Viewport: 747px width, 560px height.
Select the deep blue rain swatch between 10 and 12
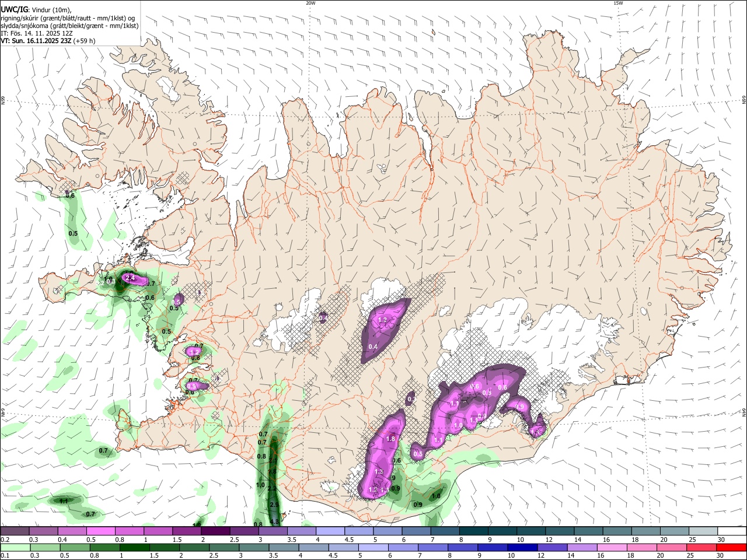click(522, 547)
